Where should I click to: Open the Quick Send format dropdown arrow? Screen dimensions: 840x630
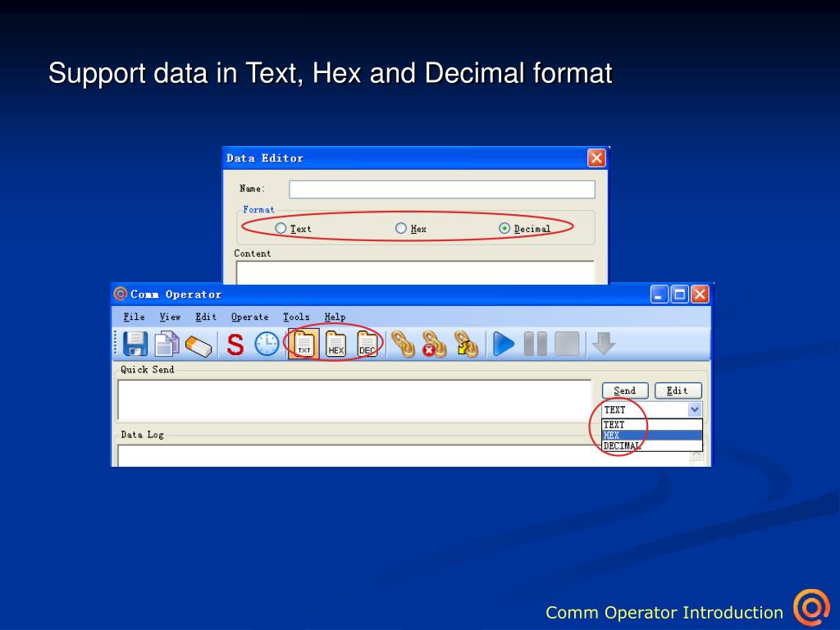coord(695,410)
